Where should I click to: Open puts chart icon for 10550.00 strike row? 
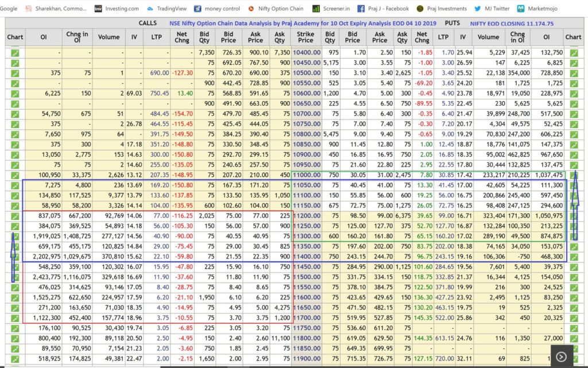click(x=574, y=83)
